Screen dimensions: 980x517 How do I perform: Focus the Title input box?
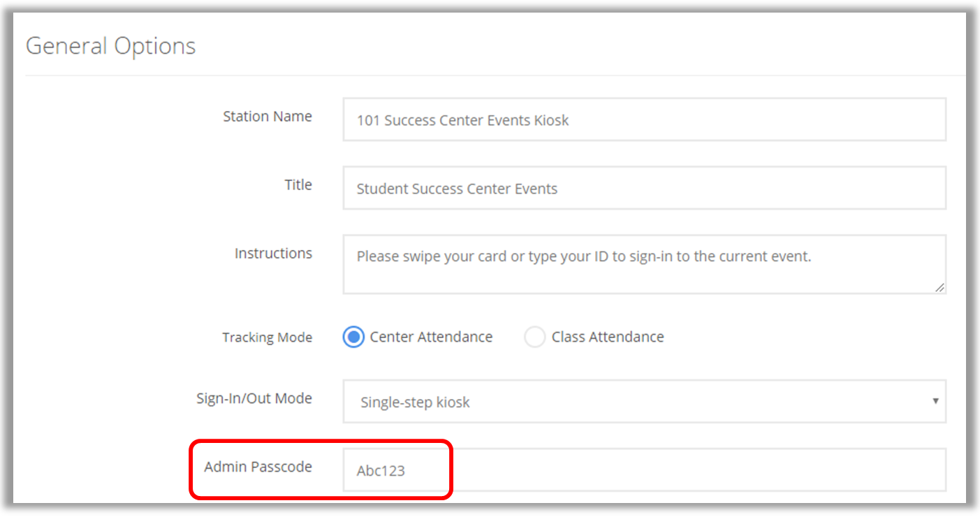(x=643, y=188)
